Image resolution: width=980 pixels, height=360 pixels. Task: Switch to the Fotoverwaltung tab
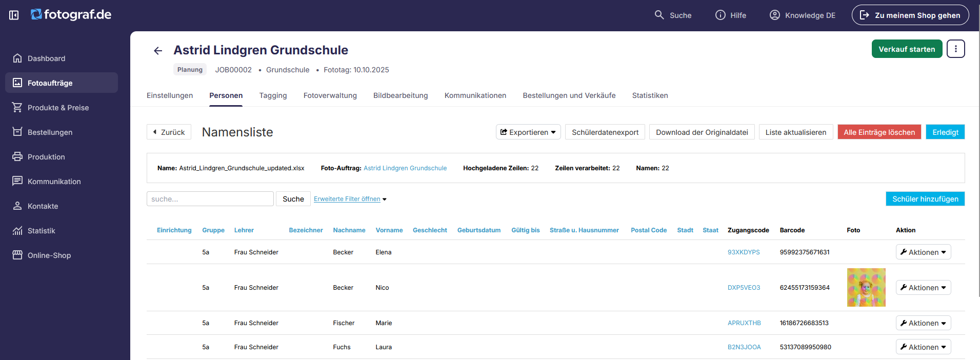[330, 95]
